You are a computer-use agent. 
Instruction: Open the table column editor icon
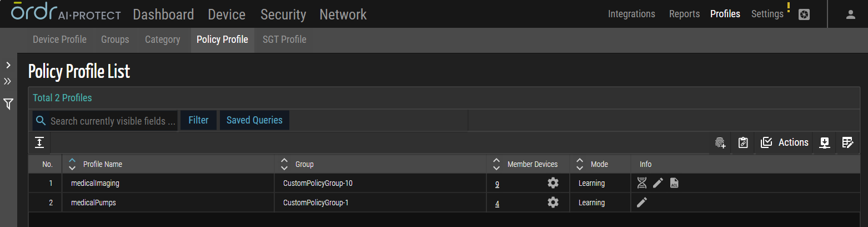click(847, 143)
